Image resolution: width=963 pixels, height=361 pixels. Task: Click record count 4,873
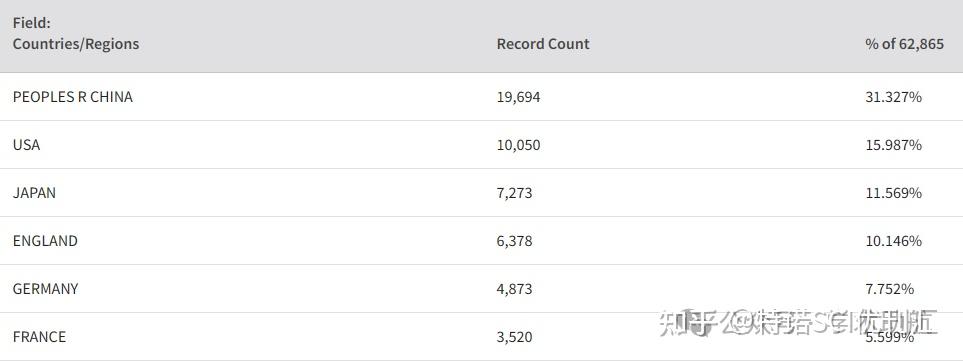515,289
